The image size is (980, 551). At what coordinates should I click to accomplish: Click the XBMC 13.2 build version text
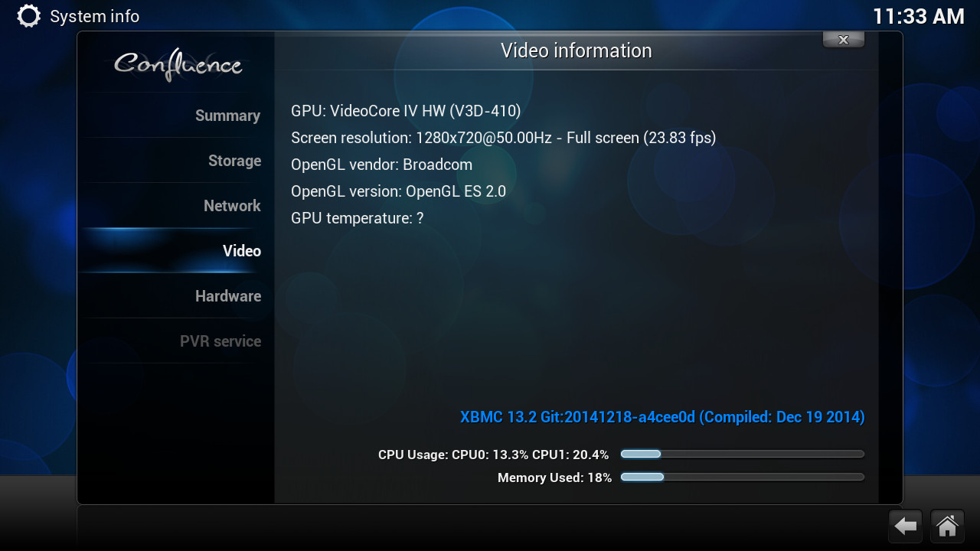[662, 417]
